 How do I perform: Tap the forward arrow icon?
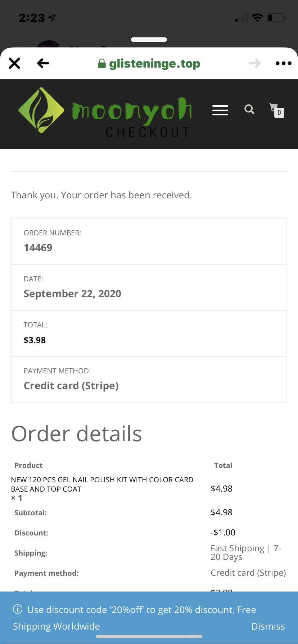coord(255,64)
